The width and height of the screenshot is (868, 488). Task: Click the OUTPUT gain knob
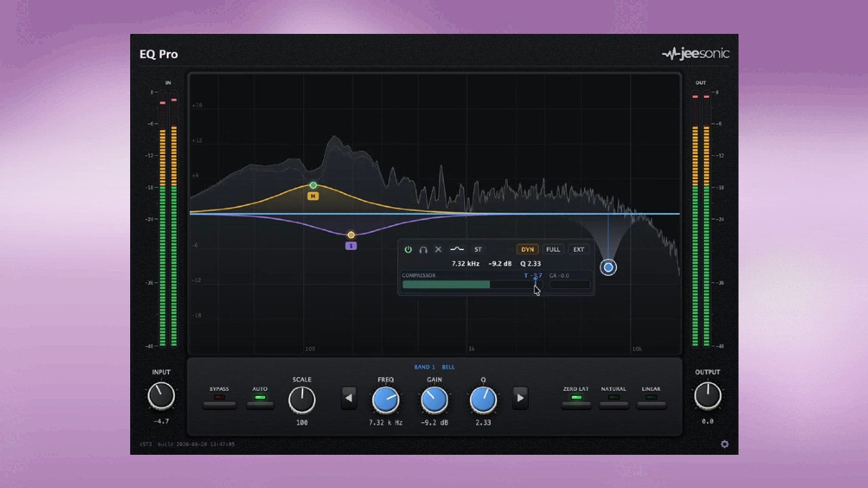[x=707, y=396]
